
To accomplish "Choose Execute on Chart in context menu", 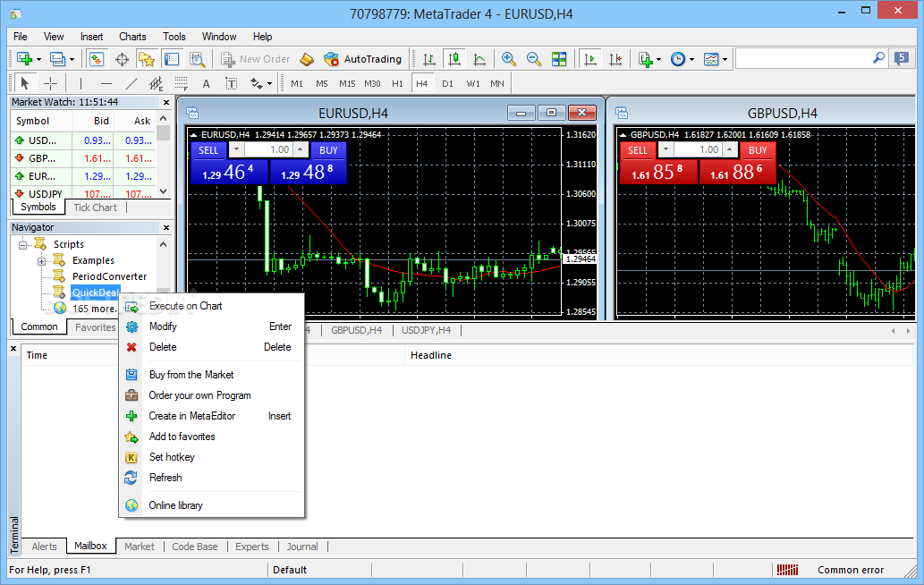I will tap(212, 306).
